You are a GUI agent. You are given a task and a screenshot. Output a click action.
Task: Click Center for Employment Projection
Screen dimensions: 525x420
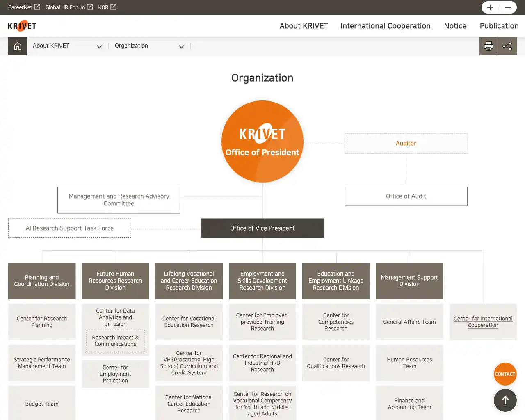tap(115, 374)
